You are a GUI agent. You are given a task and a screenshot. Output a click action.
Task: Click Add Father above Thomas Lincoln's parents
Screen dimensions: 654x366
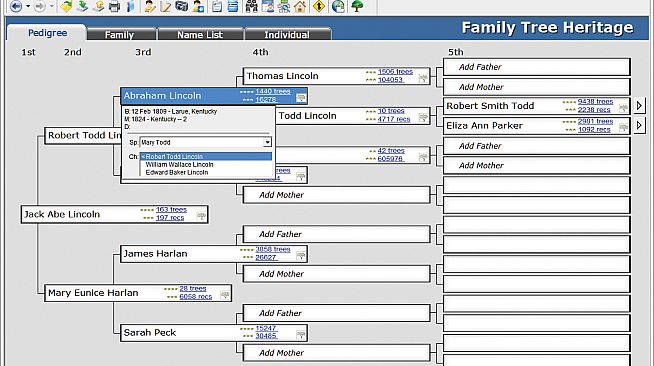pyautogui.click(x=536, y=67)
